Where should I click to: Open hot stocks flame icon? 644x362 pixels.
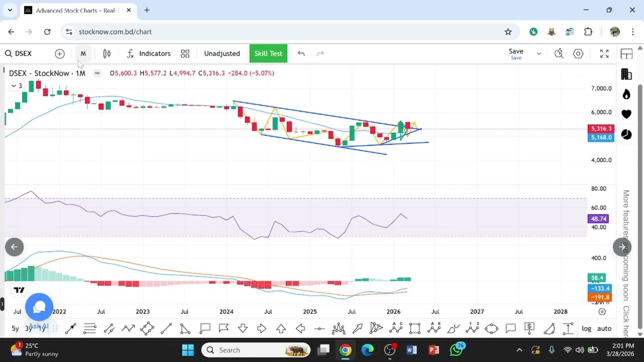(x=626, y=95)
